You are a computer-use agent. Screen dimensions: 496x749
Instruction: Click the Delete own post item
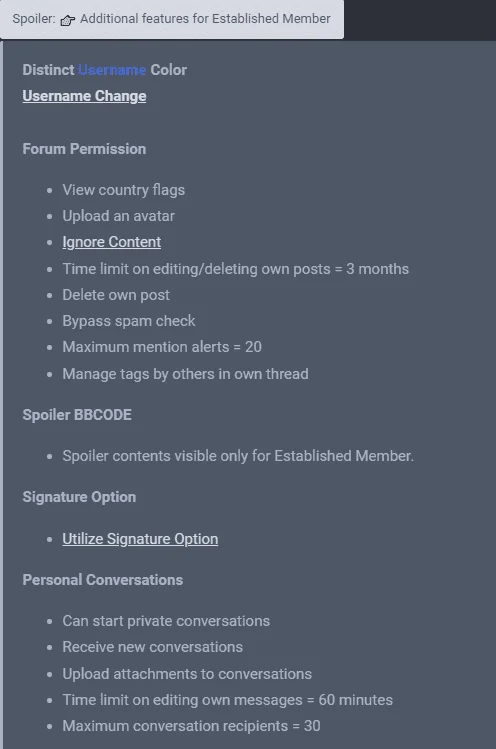tap(116, 295)
